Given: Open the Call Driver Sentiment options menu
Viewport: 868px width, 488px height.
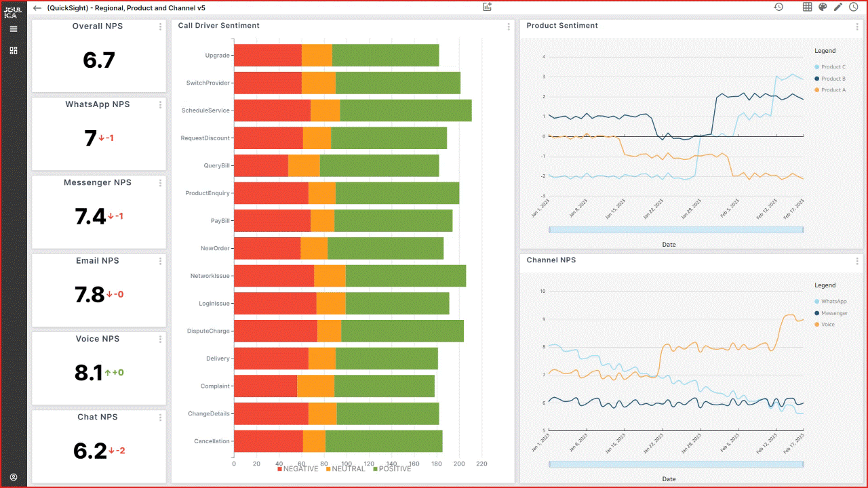Looking at the screenshot, I should tap(508, 26).
